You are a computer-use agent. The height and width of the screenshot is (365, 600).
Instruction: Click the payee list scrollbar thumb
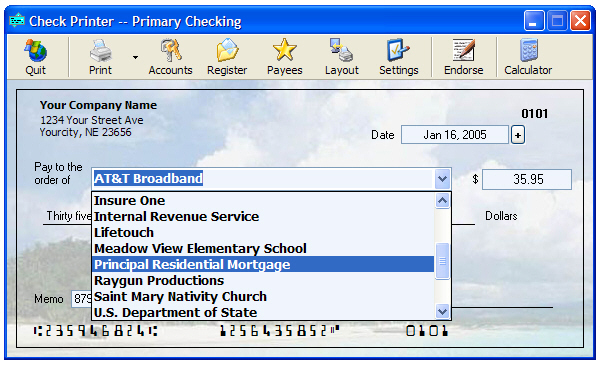[x=442, y=261]
